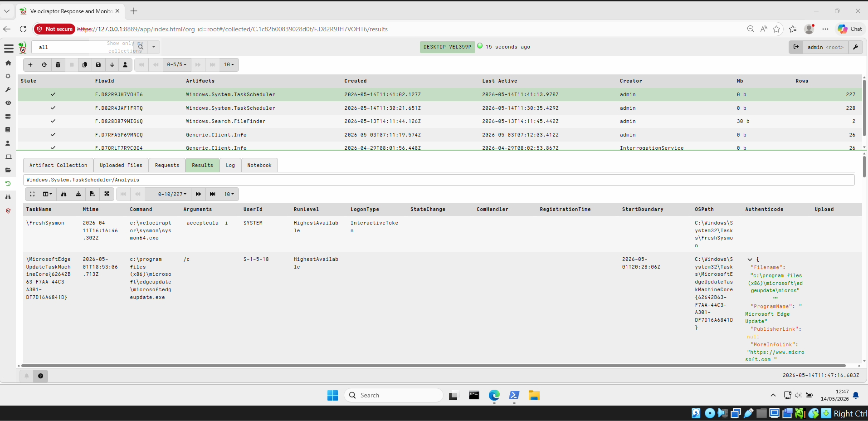Select flow F.D82R4JAF1FRTQ row

point(439,108)
